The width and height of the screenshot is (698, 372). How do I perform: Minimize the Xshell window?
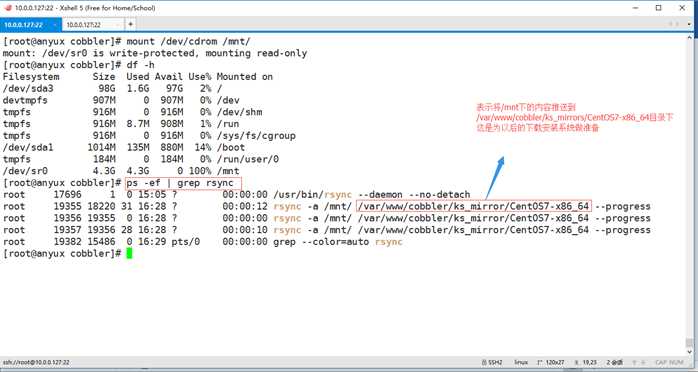click(x=634, y=8)
